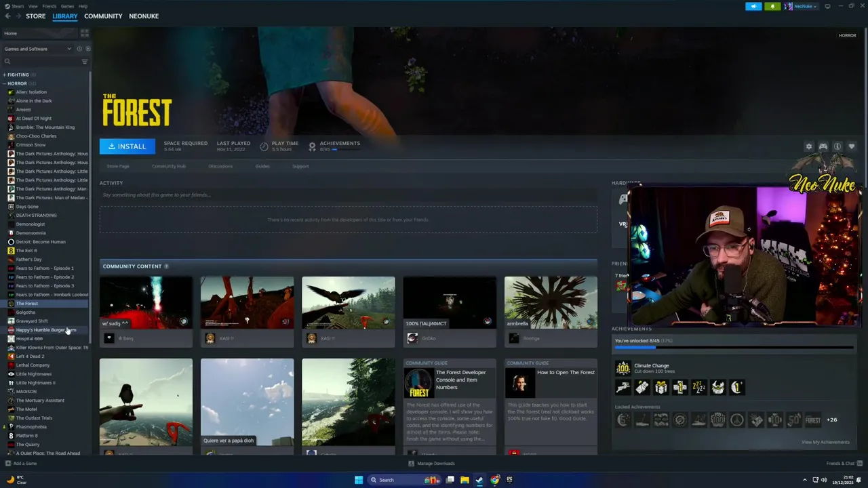Open the Store Page link
868x488 pixels.
pos(118,166)
